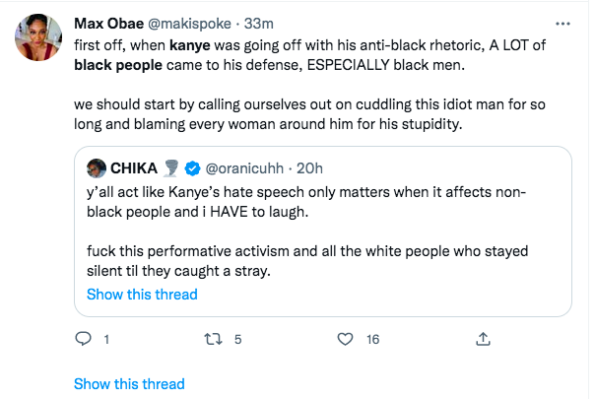Visit the @makispoke handle
Screen dimensions: 595x399
tap(189, 24)
